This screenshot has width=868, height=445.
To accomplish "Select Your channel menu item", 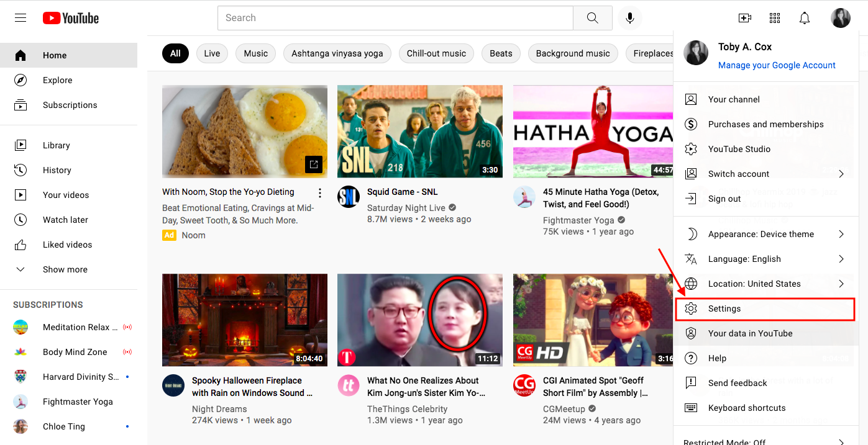I will tap(765, 99).
